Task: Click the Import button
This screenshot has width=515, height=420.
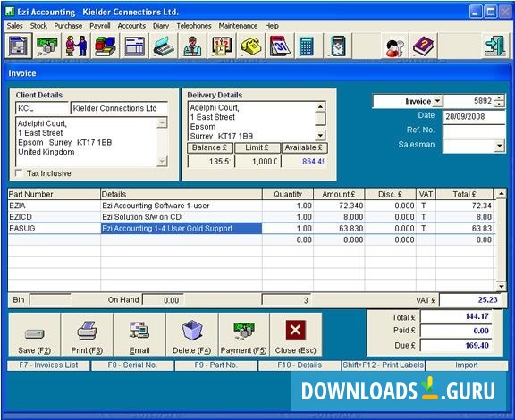Action: pos(467,365)
